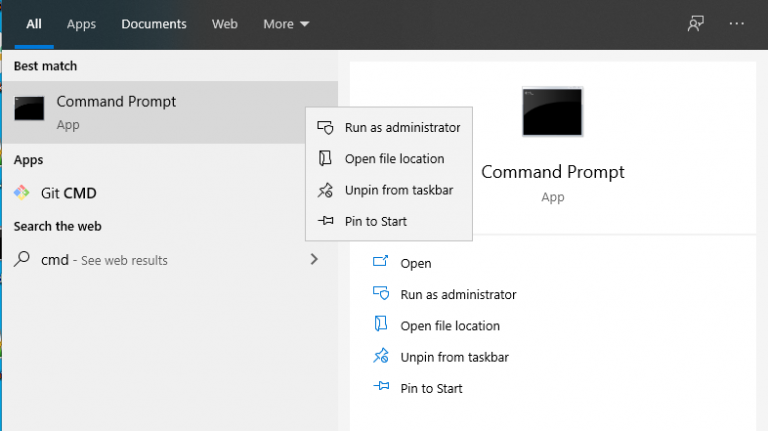Click the pin icon in right panel
The height and width of the screenshot is (431, 768).
pos(380,388)
